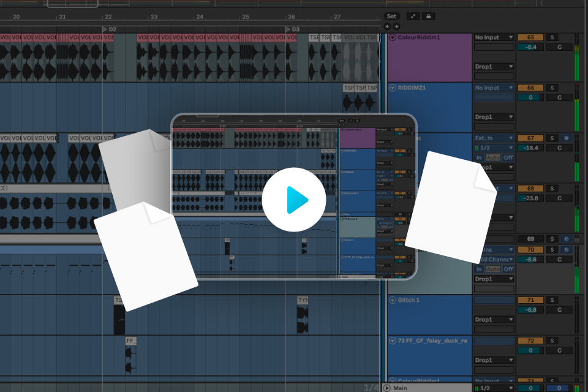Screen dimensions: 588x392
Task: Solo track 68 with S button
Action: pyautogui.click(x=552, y=188)
